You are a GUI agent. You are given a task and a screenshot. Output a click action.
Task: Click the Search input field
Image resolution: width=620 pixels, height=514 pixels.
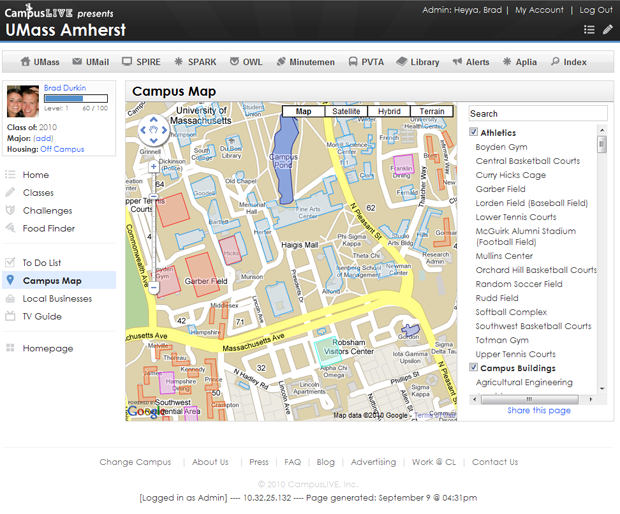(x=537, y=114)
